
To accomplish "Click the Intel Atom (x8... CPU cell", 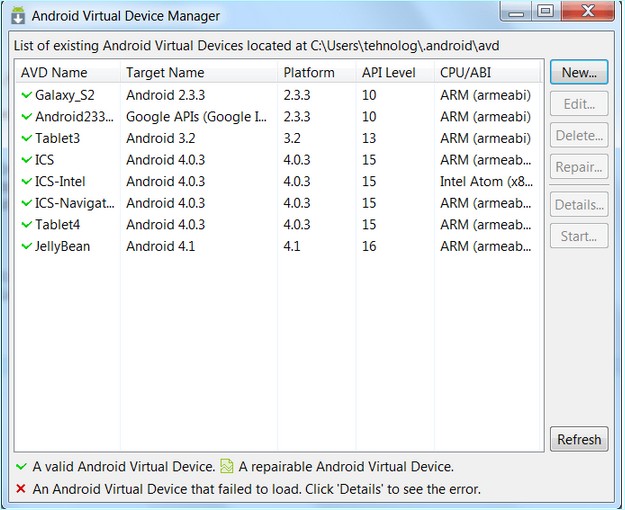I will [x=486, y=181].
